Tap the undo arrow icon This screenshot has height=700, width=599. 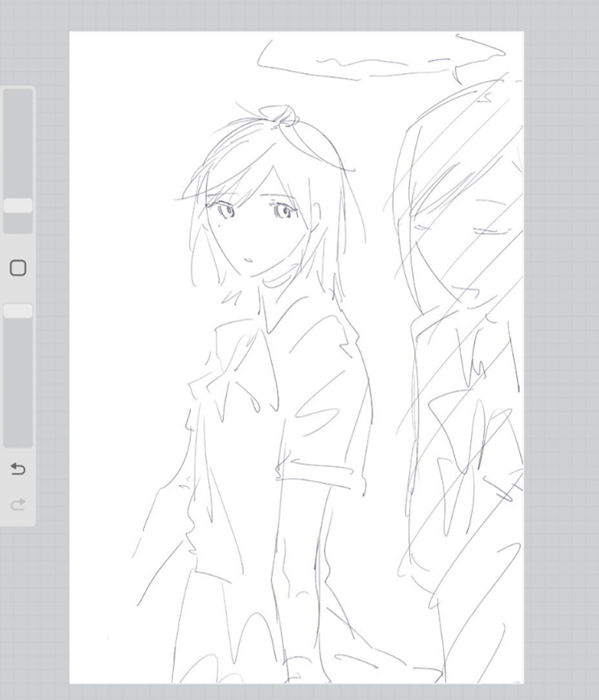pyautogui.click(x=18, y=469)
